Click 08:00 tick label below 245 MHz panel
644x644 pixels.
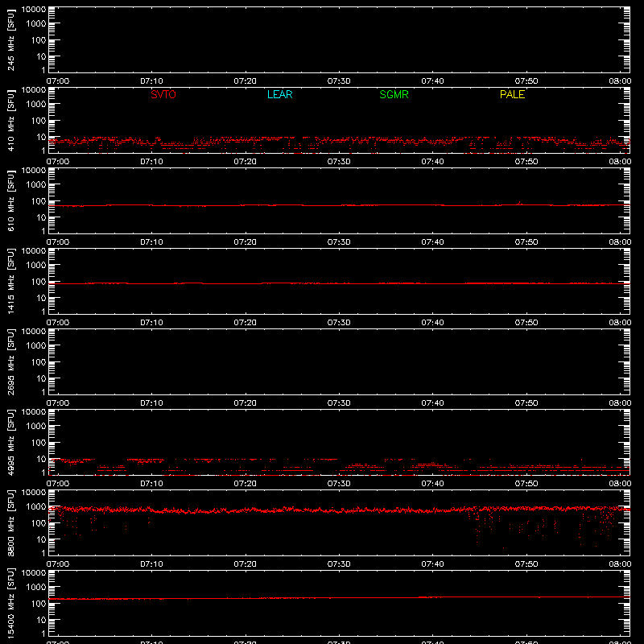(x=620, y=81)
